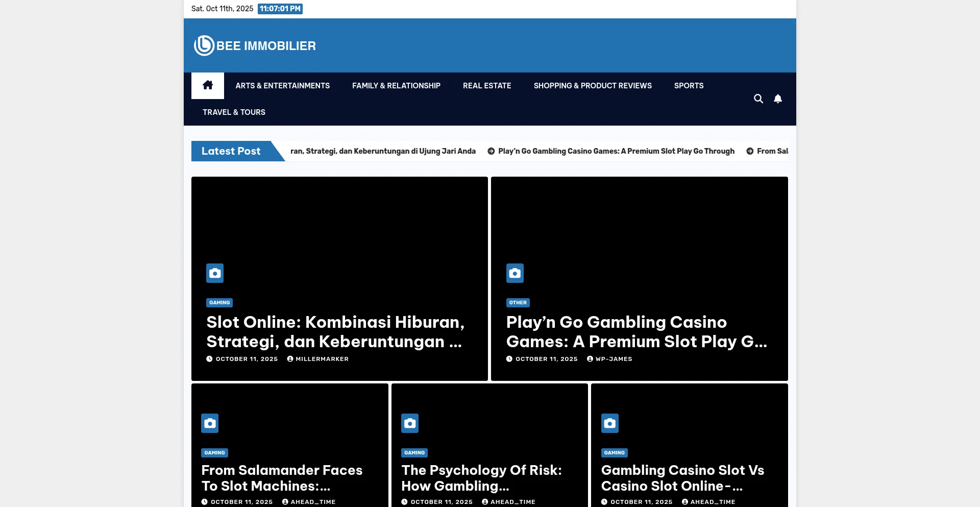Open the BEE IMMOBILIER site title link

266,46
